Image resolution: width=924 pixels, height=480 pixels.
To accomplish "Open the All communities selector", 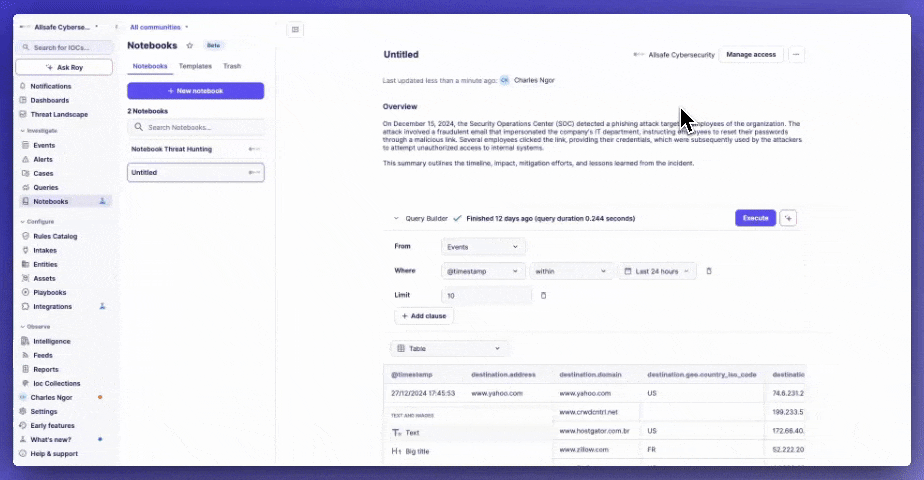I will (x=159, y=27).
